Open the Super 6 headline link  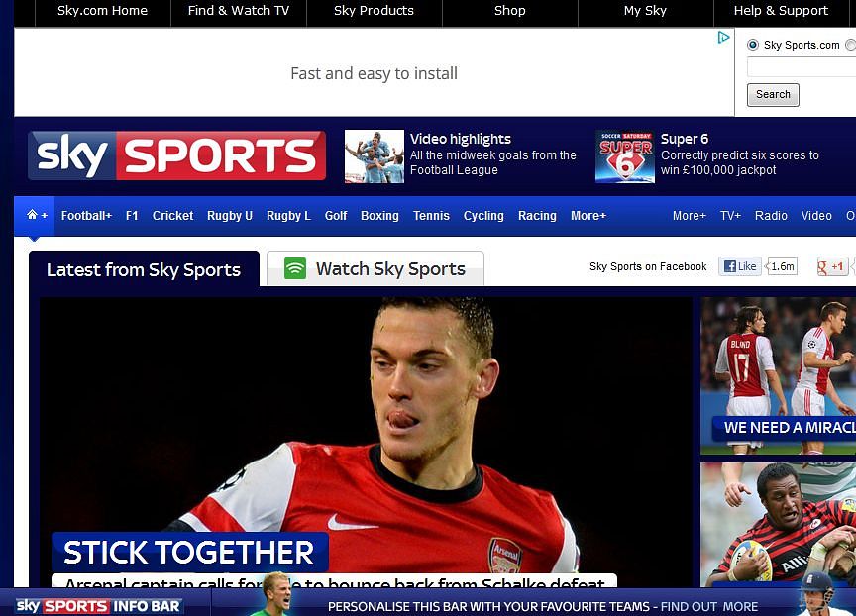pos(685,139)
